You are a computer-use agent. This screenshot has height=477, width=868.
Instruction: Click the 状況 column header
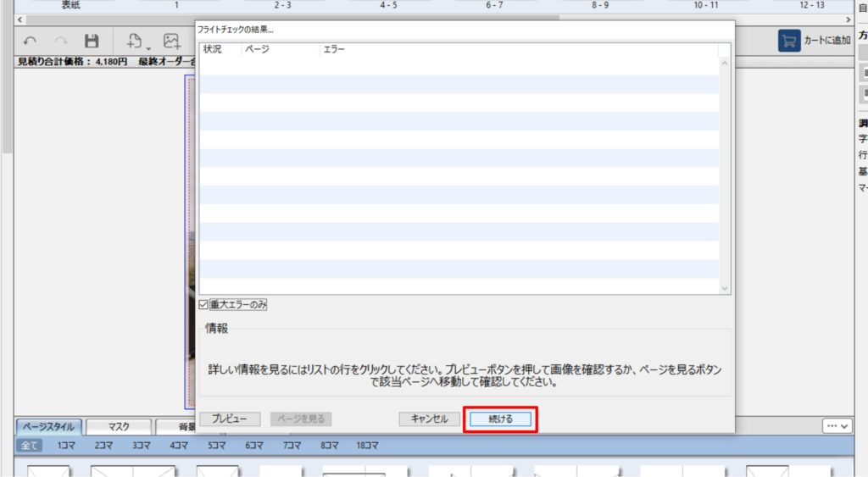coord(213,49)
